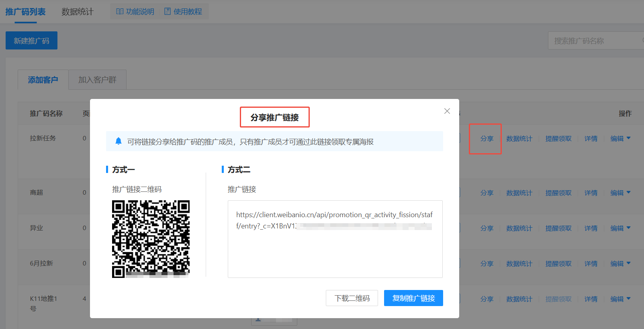Click 提醒领取 in the 6月拉新 row
The width and height of the screenshot is (644, 329).
558,263
